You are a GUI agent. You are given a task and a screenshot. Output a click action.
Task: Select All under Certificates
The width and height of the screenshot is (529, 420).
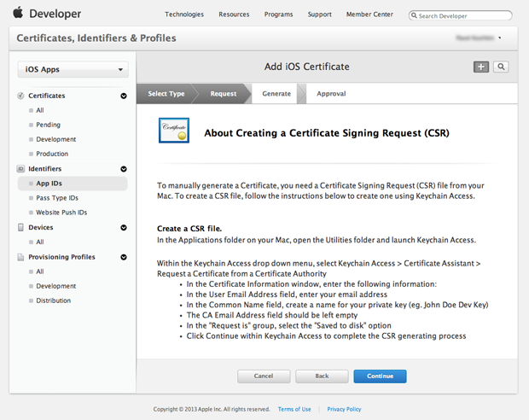(x=40, y=110)
